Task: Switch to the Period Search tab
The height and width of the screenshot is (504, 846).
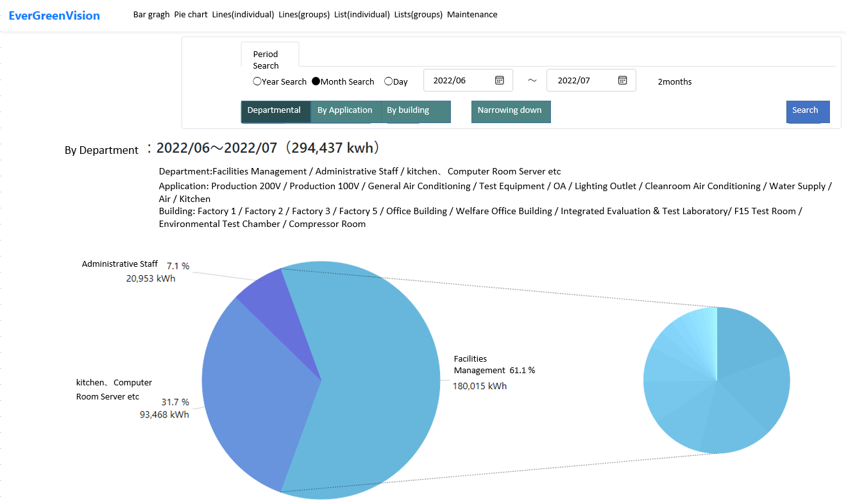Action: point(270,56)
